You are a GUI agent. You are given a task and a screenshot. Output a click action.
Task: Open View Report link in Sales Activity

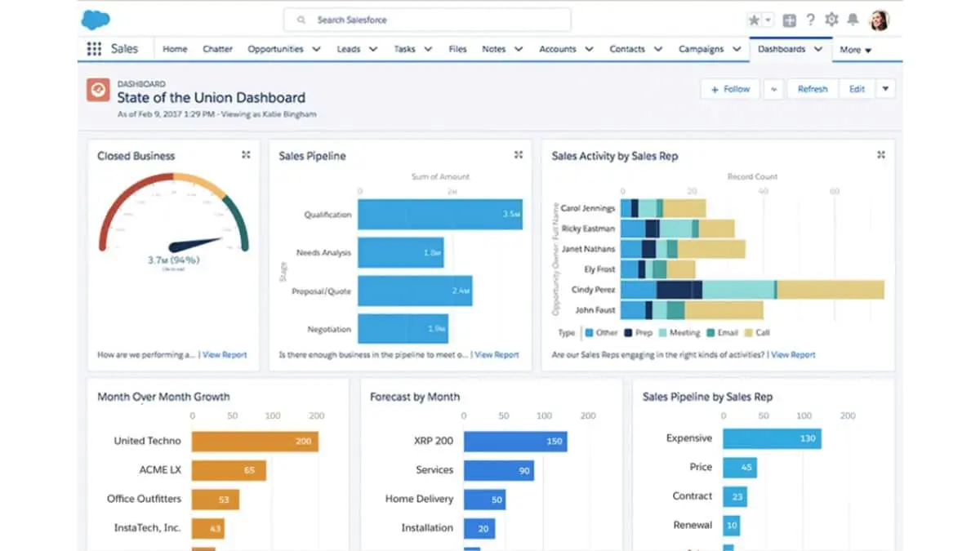coord(793,355)
